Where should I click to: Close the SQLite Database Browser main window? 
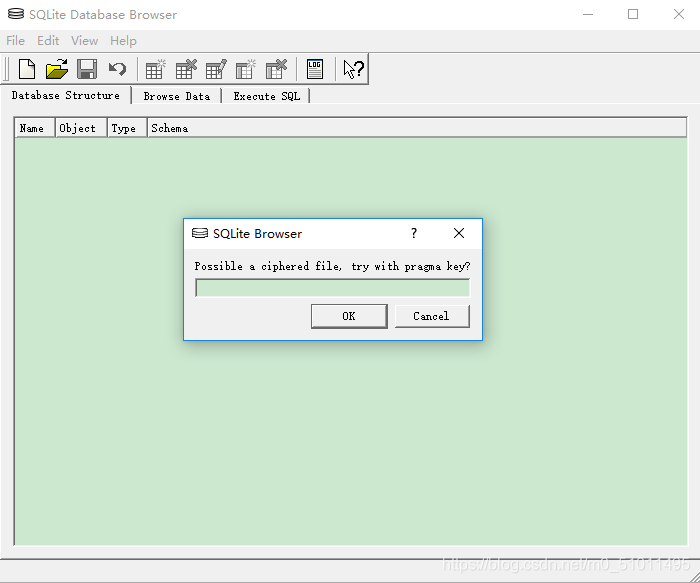pyautogui.click(x=679, y=14)
